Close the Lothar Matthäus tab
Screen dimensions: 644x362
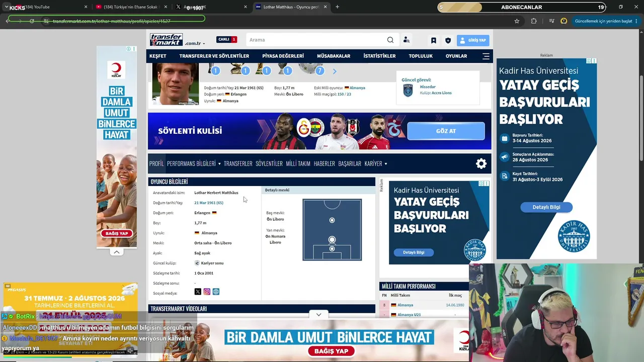click(x=325, y=7)
